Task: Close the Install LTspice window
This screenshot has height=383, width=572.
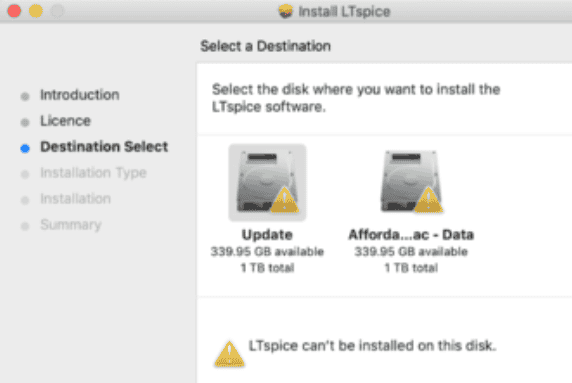Action: point(14,11)
